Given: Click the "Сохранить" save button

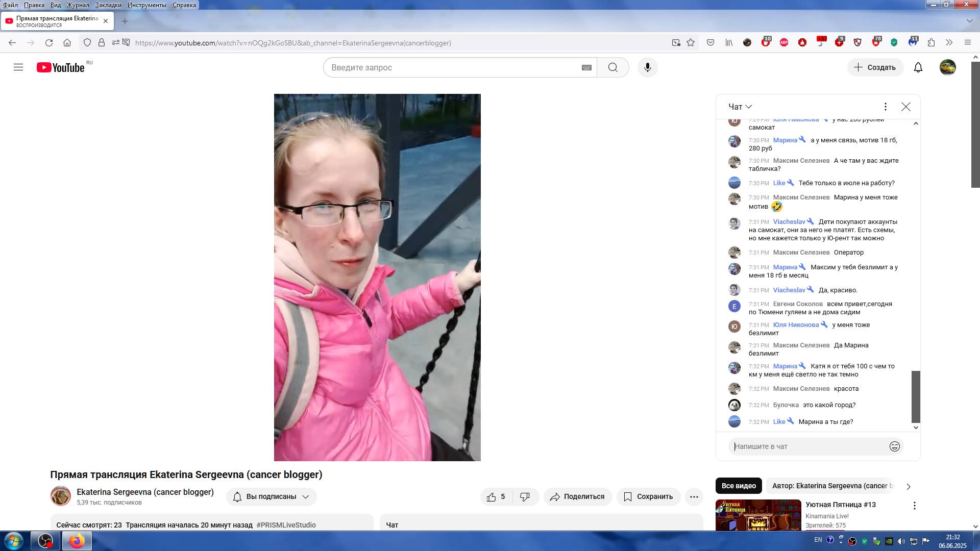Looking at the screenshot, I should pyautogui.click(x=648, y=496).
